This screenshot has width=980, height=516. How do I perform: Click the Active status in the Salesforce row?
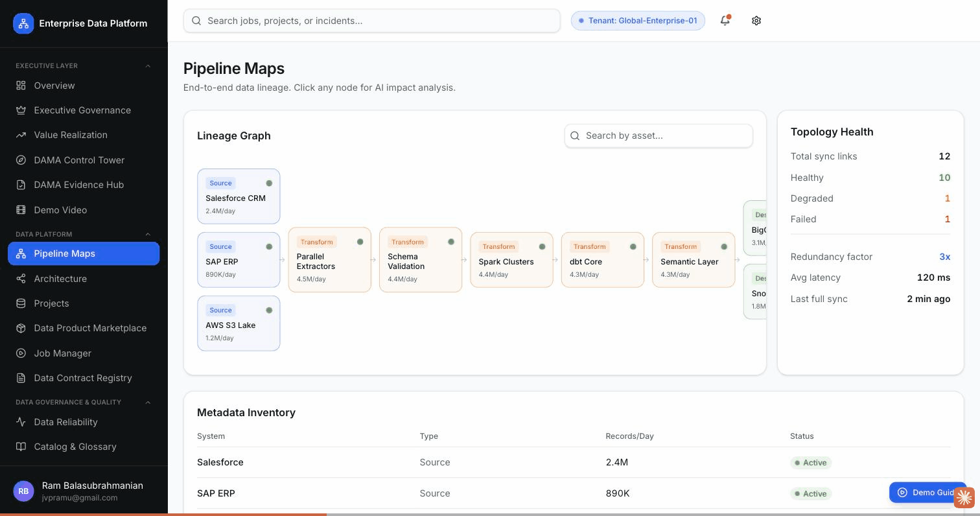pyautogui.click(x=811, y=463)
